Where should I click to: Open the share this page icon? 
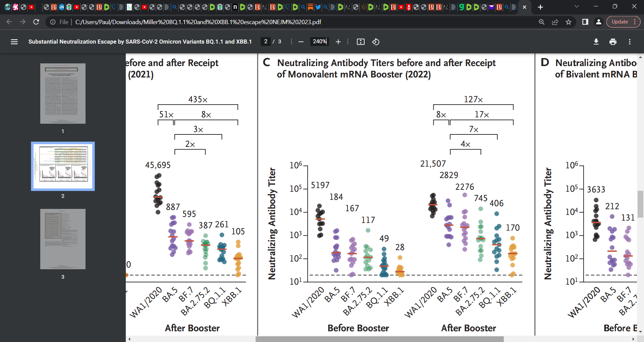tap(555, 22)
